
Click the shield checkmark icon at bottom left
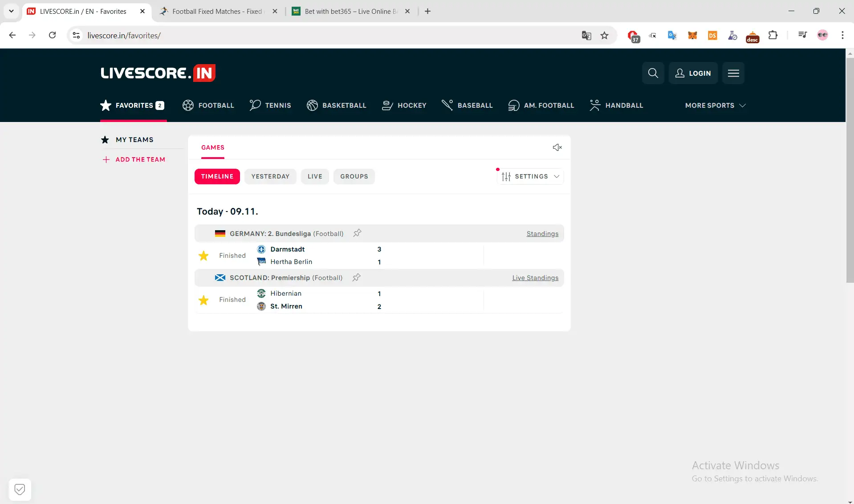[20, 490]
